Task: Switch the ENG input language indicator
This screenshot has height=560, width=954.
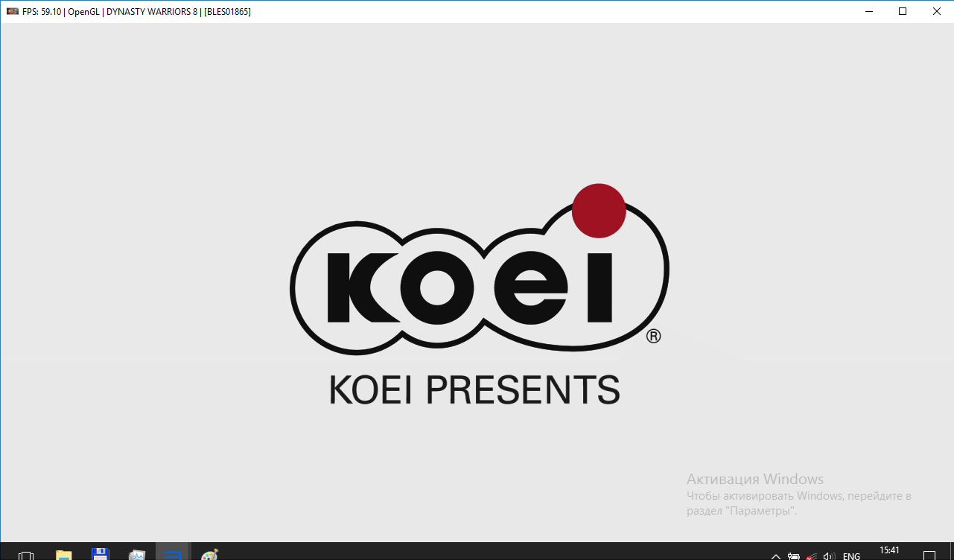Action: click(851, 556)
